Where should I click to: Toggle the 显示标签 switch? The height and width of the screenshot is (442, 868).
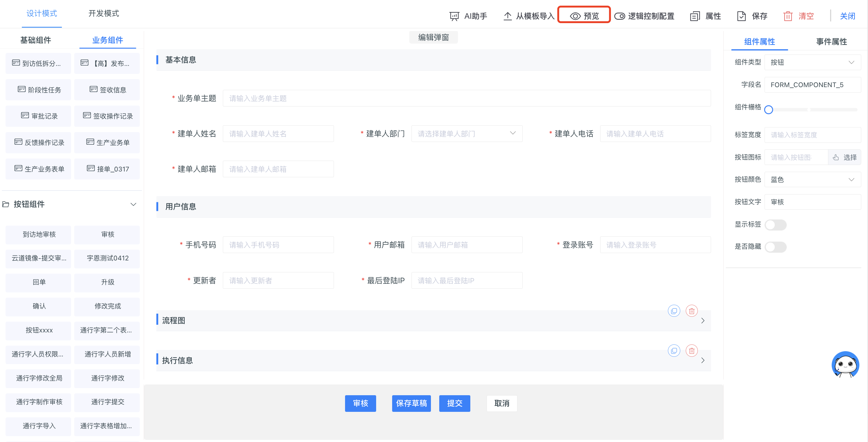point(775,225)
